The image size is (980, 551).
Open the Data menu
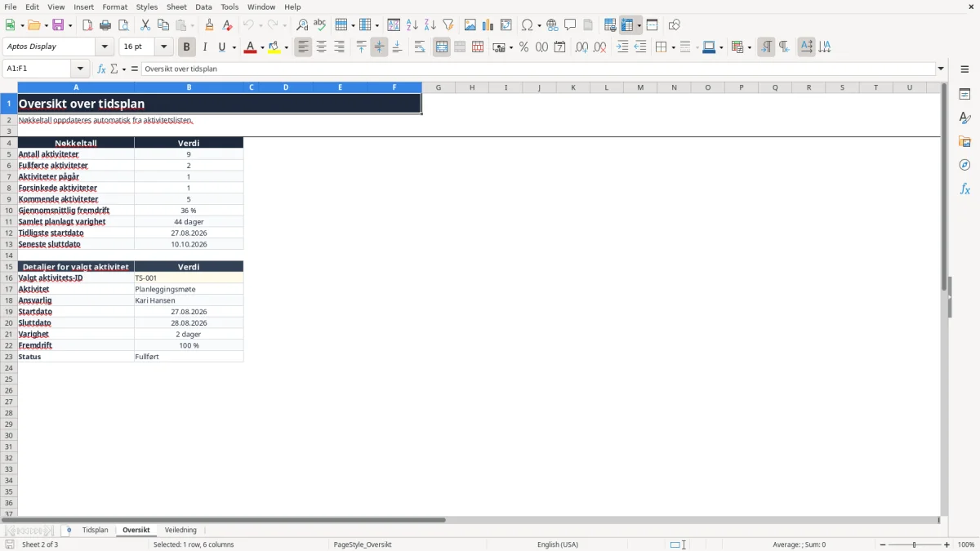pos(203,7)
